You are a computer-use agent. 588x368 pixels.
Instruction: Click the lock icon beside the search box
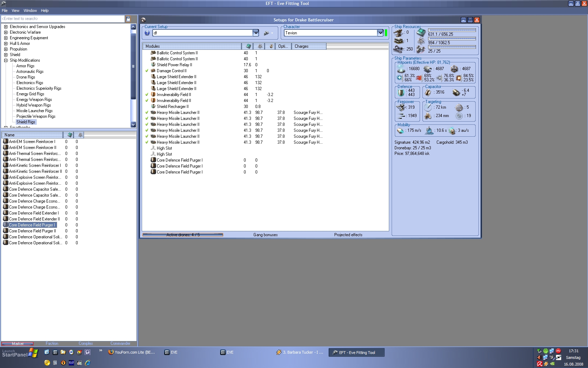pyautogui.click(x=128, y=19)
